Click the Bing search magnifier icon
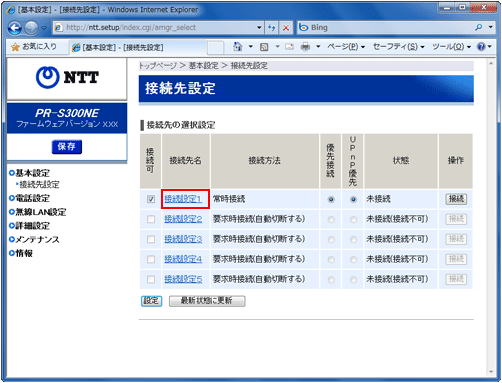The width and height of the screenshot is (502, 383). pyautogui.click(x=479, y=27)
